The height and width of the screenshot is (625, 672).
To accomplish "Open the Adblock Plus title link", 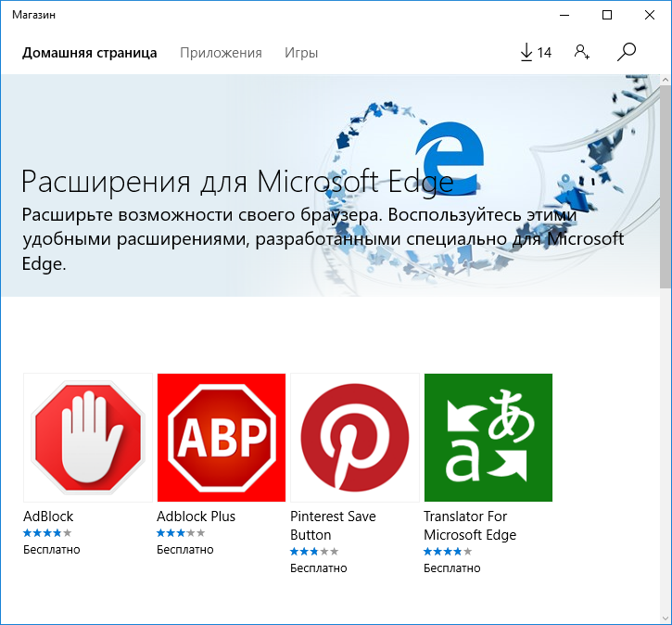I will [x=196, y=517].
